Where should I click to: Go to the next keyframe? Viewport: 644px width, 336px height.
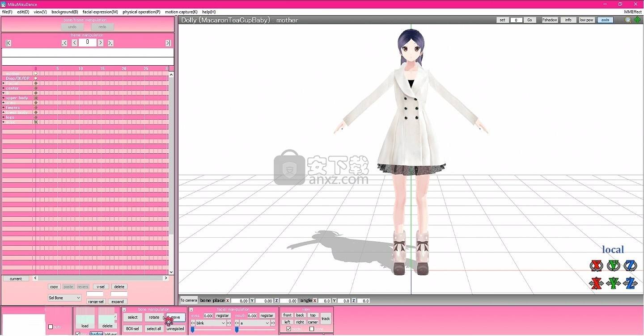[110, 43]
